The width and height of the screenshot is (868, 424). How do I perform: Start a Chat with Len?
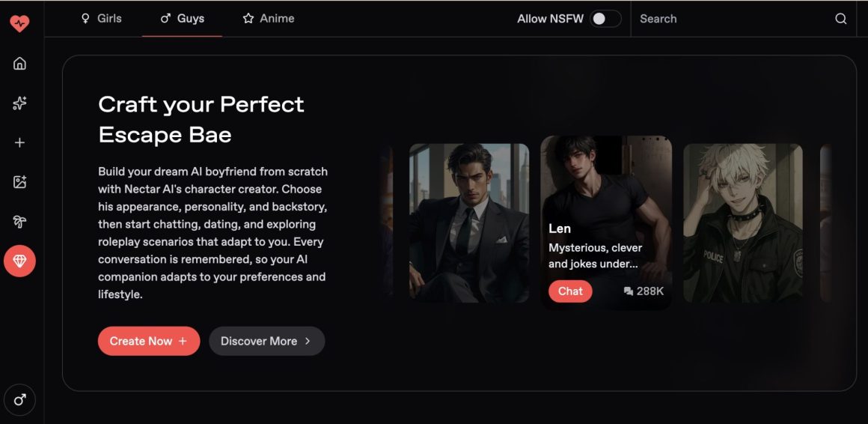570,291
